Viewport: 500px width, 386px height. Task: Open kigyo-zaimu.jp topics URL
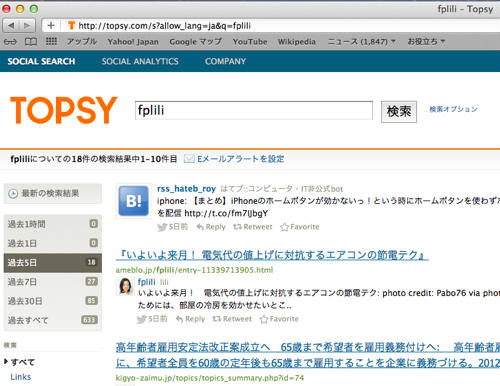click(x=210, y=378)
